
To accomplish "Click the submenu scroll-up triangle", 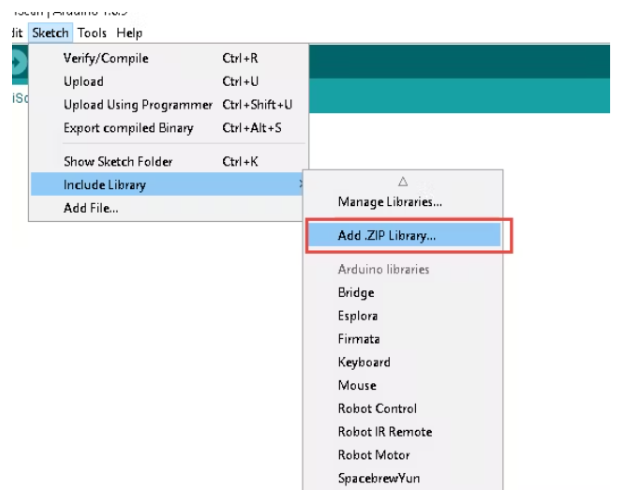I will pos(403,182).
